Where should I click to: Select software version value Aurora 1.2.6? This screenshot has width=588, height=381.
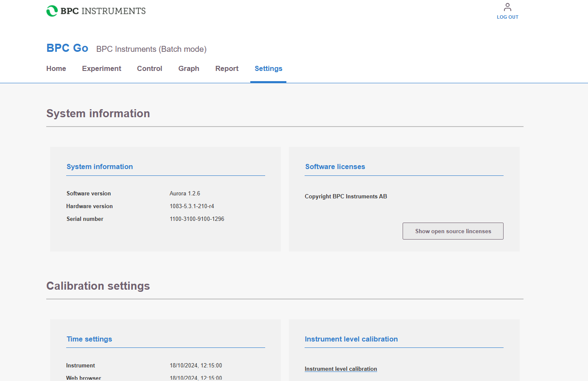pyautogui.click(x=185, y=193)
